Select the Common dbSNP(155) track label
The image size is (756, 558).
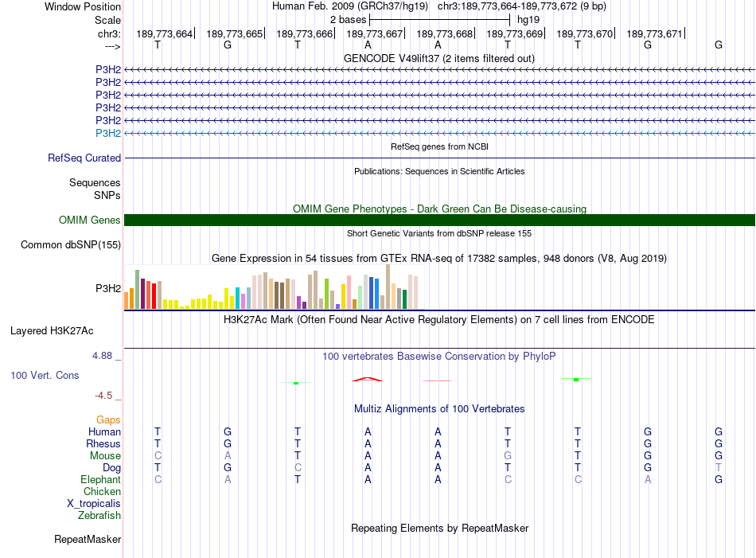click(x=71, y=245)
